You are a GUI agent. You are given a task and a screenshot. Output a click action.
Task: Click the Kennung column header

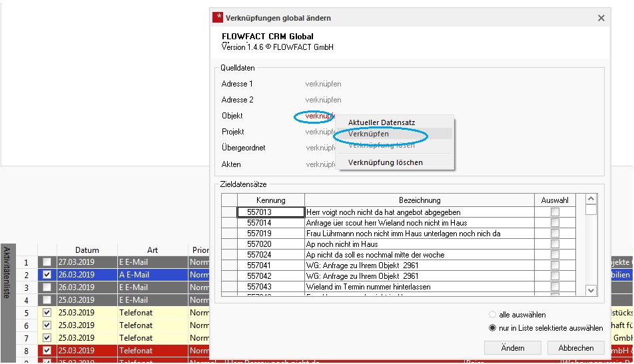tap(270, 200)
